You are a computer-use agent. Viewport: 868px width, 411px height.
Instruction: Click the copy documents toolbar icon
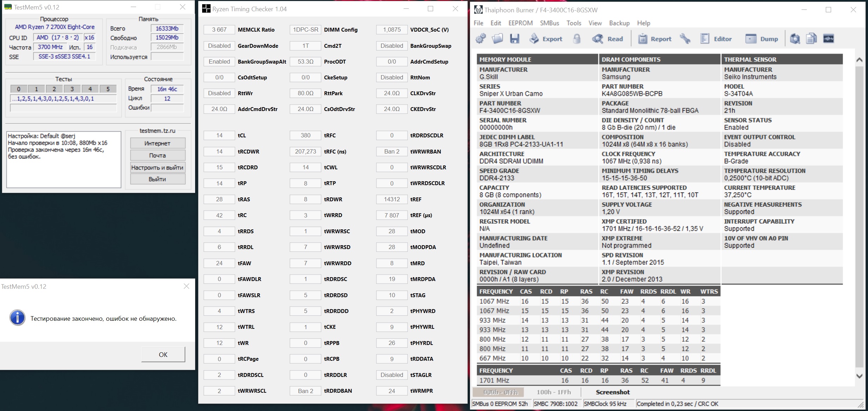click(811, 39)
